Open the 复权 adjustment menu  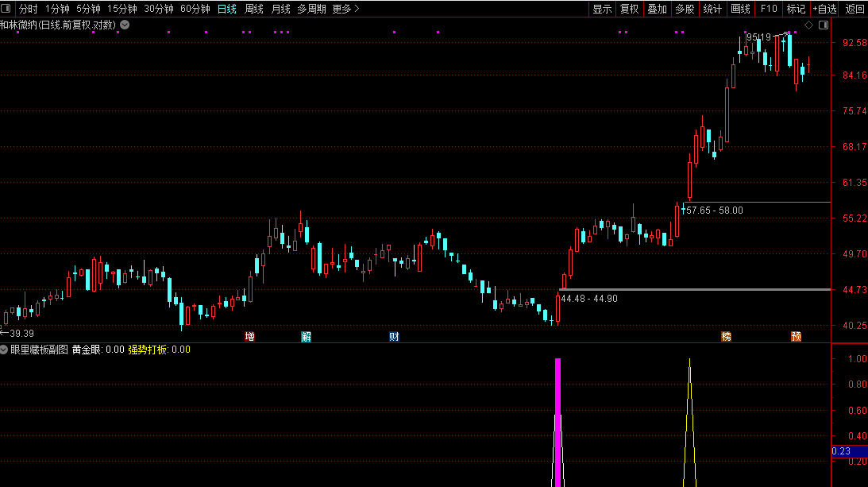[x=630, y=9]
